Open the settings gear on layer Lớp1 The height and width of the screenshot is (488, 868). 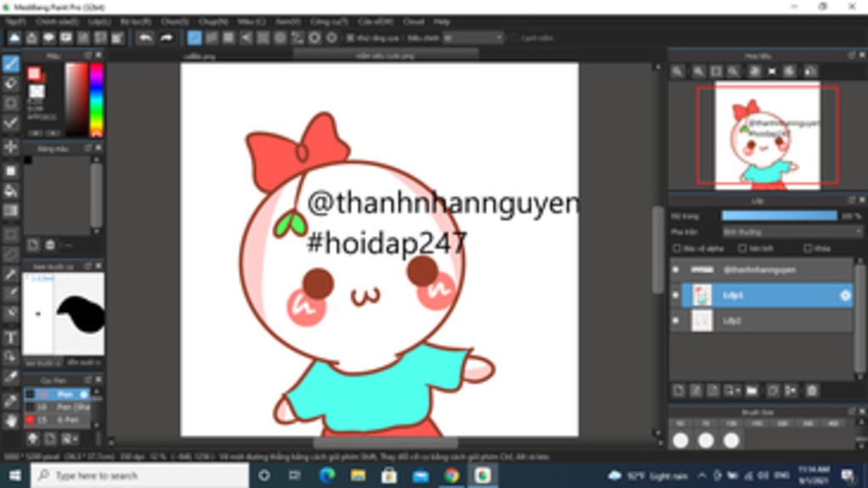pos(845,296)
